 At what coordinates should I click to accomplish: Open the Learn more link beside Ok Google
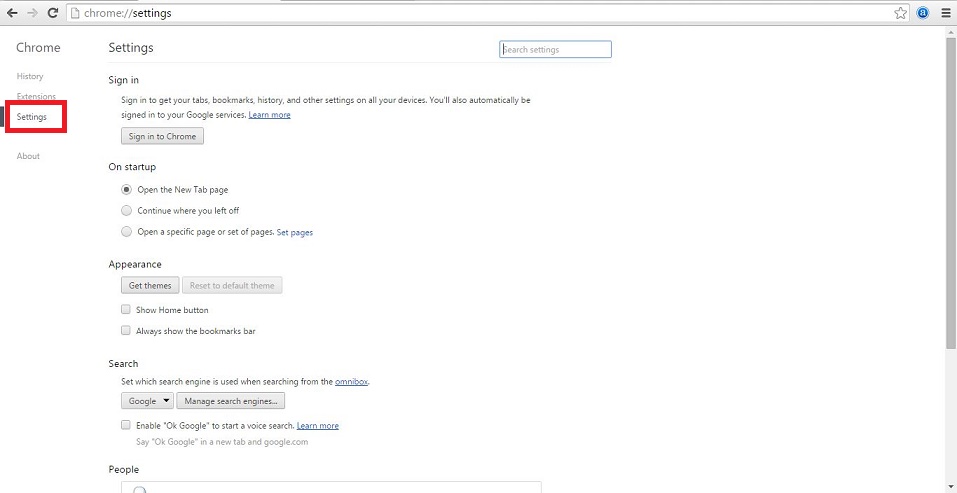[x=317, y=426]
